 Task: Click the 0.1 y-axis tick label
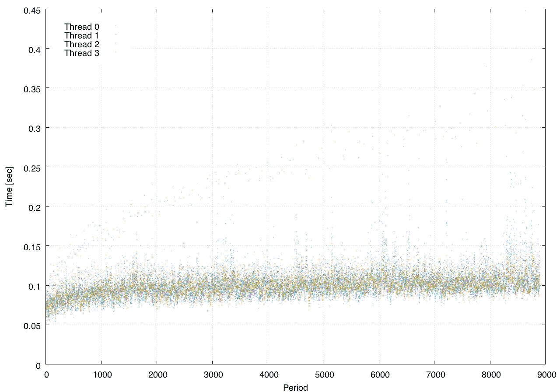pos(35,286)
